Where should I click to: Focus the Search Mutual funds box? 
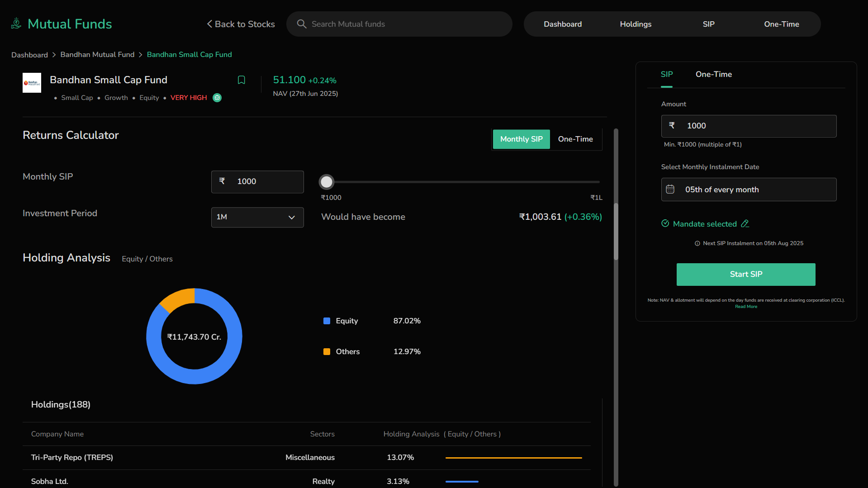(x=399, y=24)
